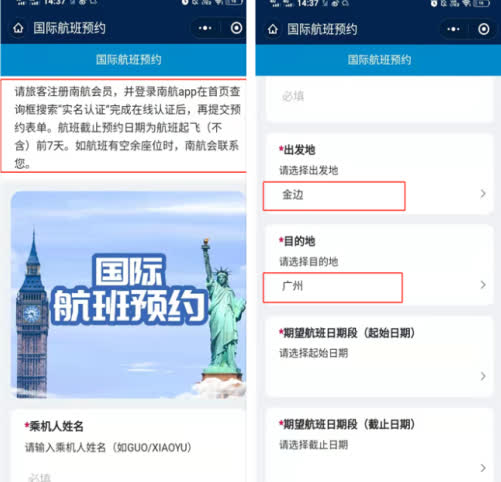Tap circular close-target icon on left screen
501x482 pixels.
pos(236,28)
